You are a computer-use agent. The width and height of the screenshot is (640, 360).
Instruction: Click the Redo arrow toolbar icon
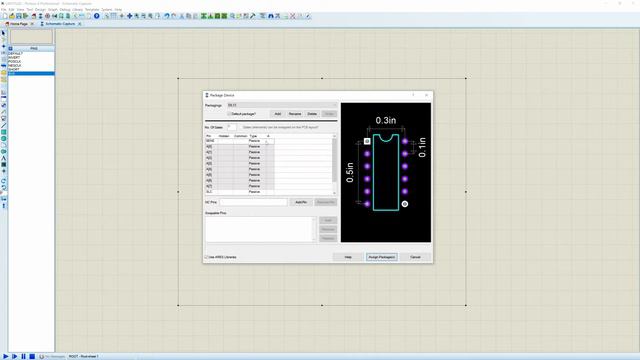173,16
